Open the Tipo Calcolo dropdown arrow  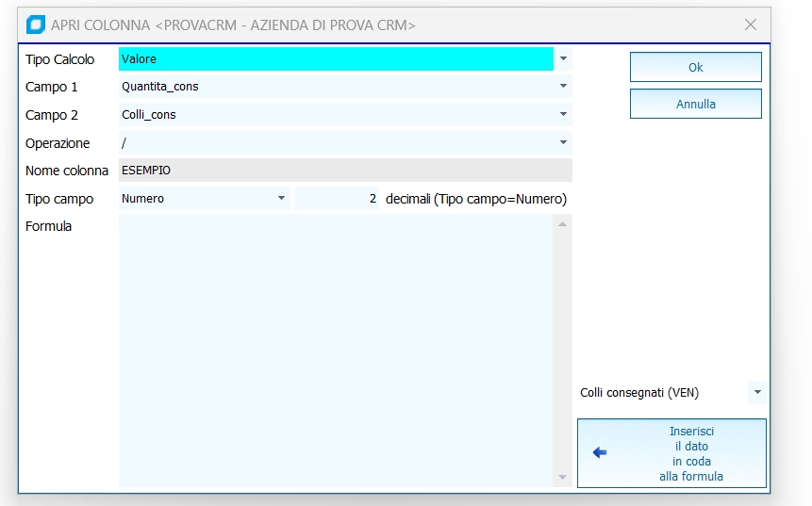point(563,59)
